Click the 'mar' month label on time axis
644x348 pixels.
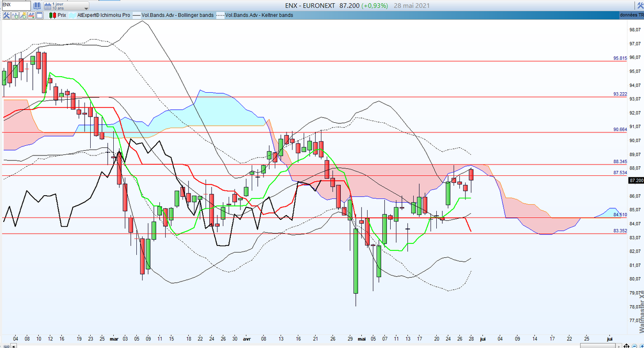(114, 339)
